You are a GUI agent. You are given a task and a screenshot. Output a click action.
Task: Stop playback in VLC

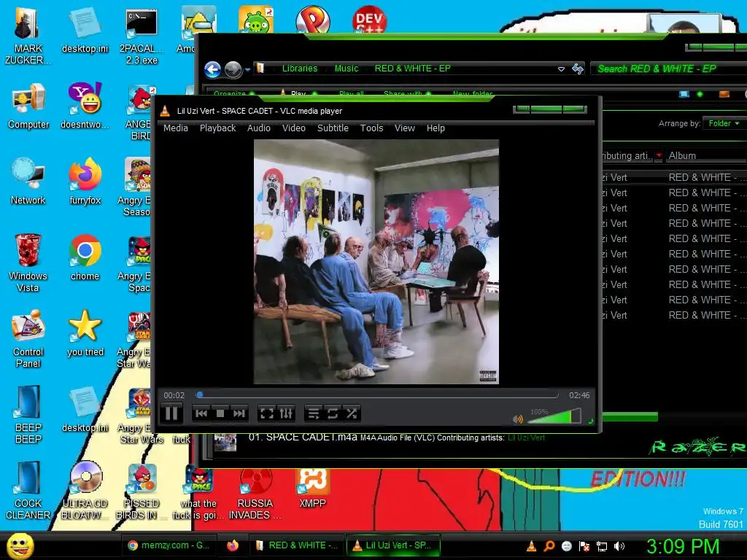(x=220, y=413)
